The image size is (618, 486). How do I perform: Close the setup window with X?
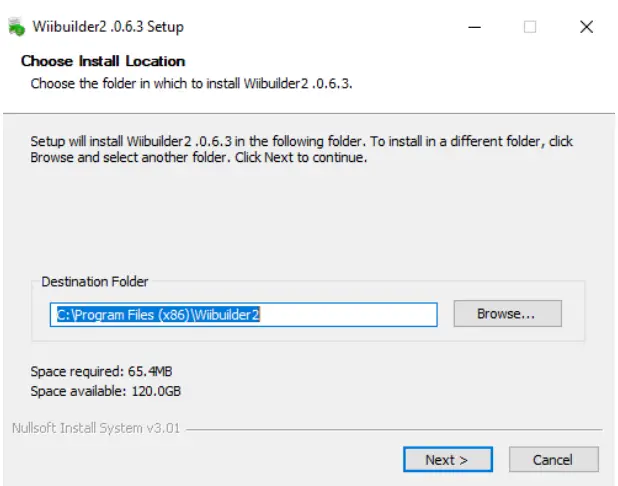(x=587, y=27)
